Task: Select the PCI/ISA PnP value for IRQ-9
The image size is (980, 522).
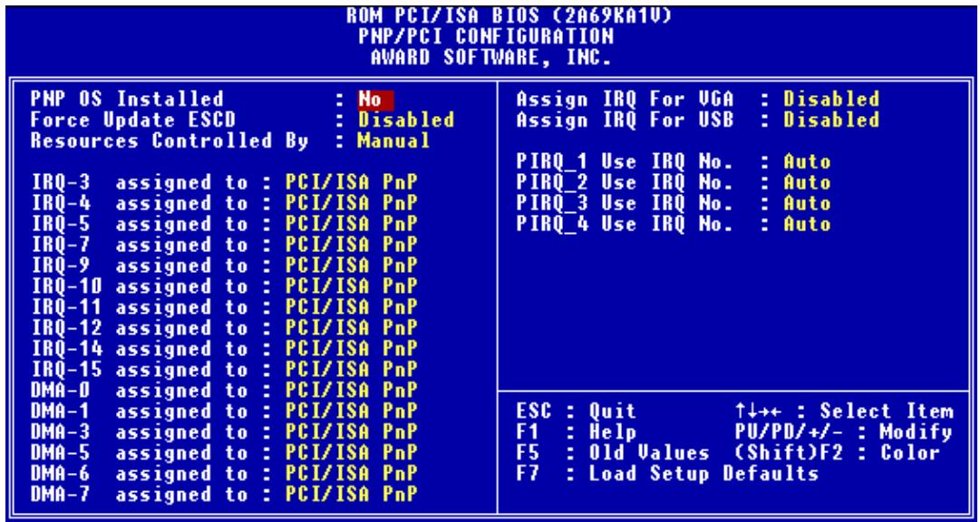Action: point(351,266)
